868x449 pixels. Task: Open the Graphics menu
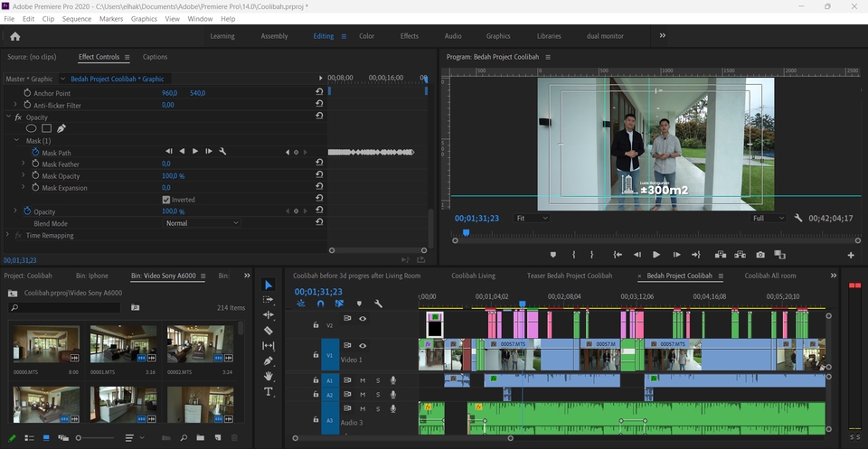[x=144, y=19]
